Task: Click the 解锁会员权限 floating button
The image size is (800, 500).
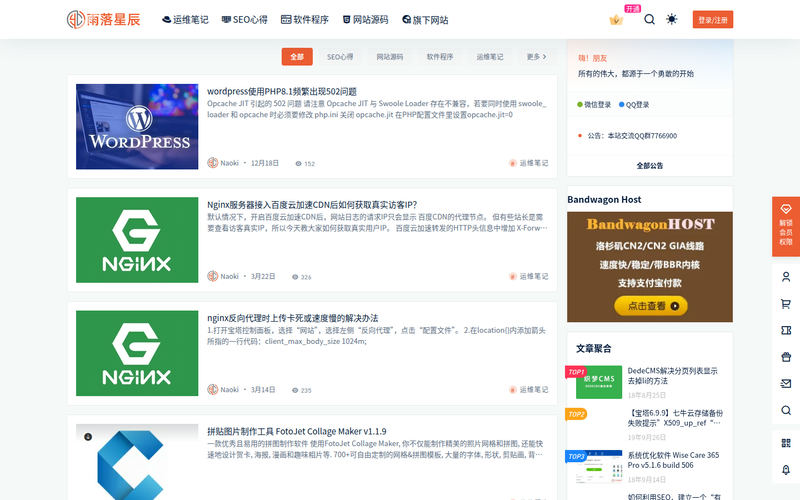Action: (786, 226)
